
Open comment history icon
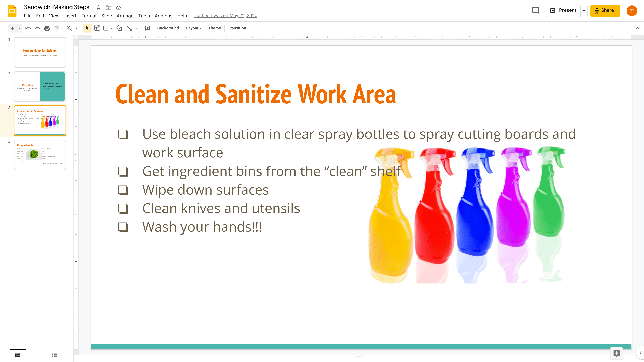tap(535, 11)
